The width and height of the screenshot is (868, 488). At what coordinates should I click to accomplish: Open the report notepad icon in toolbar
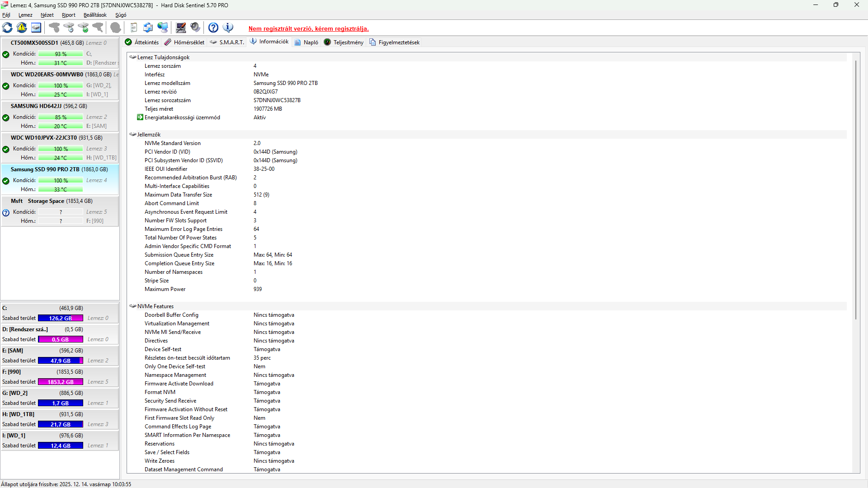point(133,28)
